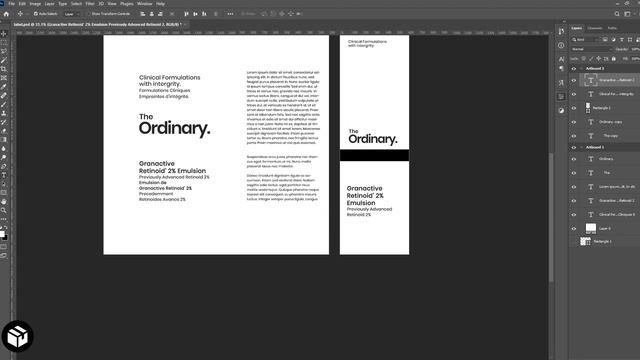Open the Plugins menu
The height and width of the screenshot is (360, 640).
(x=127, y=4)
